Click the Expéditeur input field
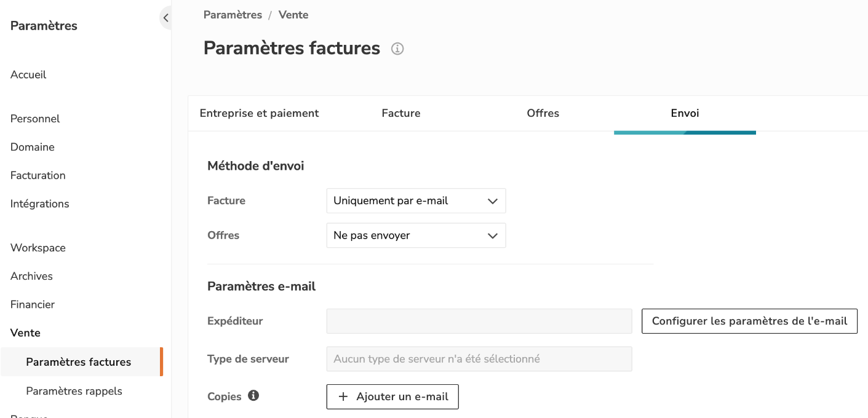The height and width of the screenshot is (418, 868). (479, 321)
